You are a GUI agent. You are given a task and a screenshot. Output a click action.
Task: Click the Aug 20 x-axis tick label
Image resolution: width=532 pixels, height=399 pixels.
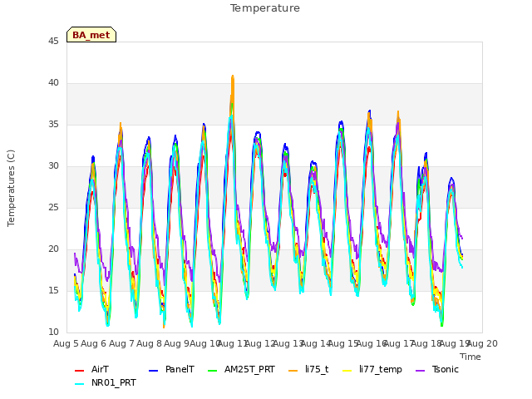[482, 343]
